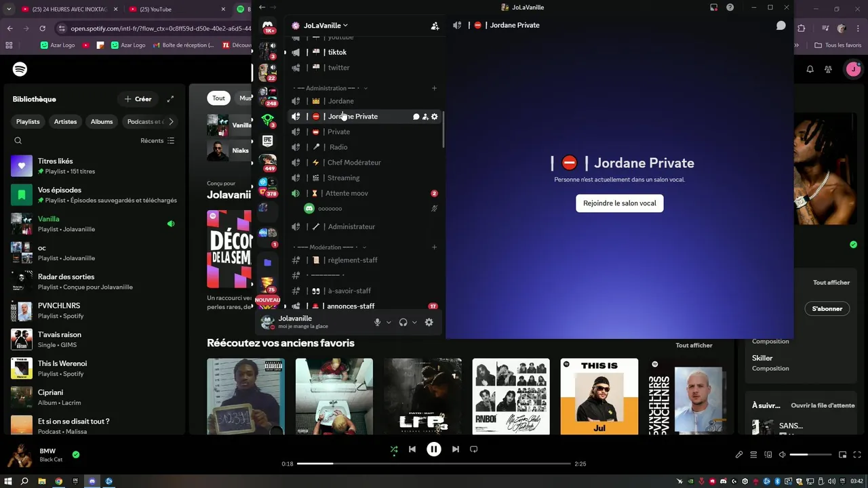The width and height of the screenshot is (868, 488).
Task: Open Spotify notifications bell
Action: click(810, 69)
